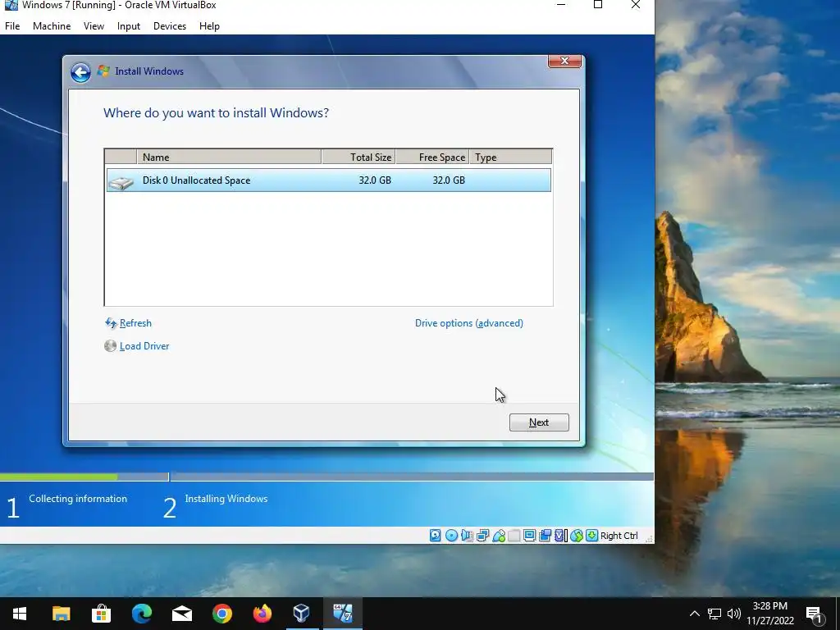Viewport: 840px width, 630px height.
Task: Launch Firefox from the taskbar
Action: pyautogui.click(x=262, y=614)
